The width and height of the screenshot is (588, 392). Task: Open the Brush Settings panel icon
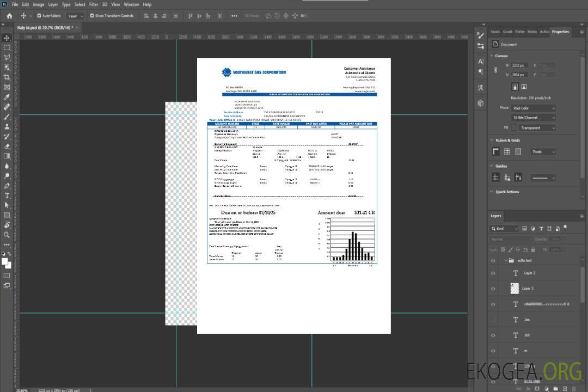tap(480, 35)
